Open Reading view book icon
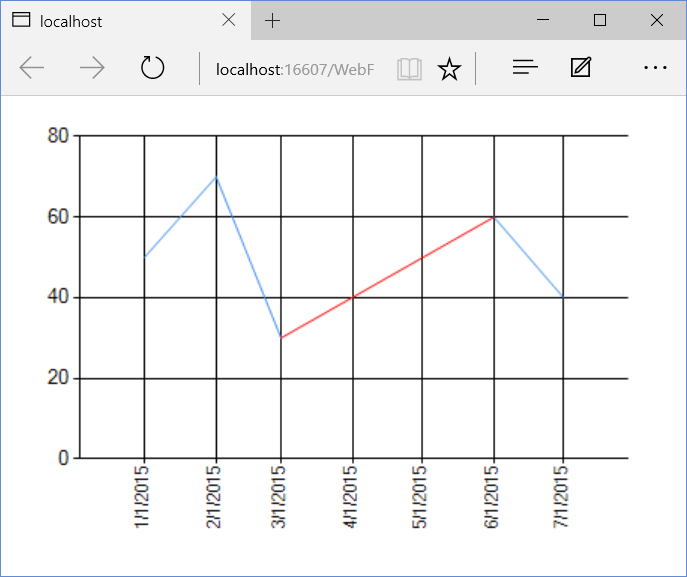This screenshot has width=687, height=577. click(409, 68)
